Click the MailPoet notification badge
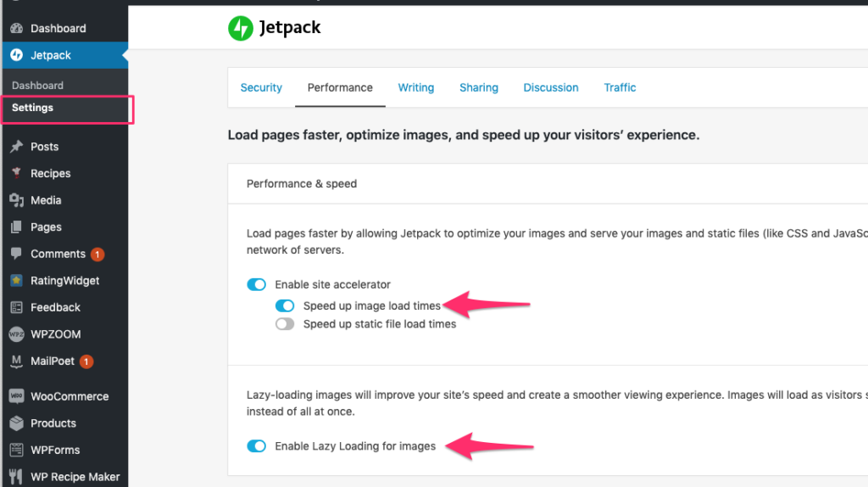 click(x=86, y=361)
